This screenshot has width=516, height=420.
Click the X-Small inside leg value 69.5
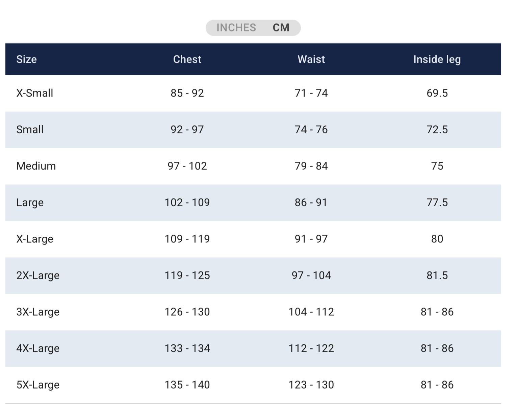point(437,93)
